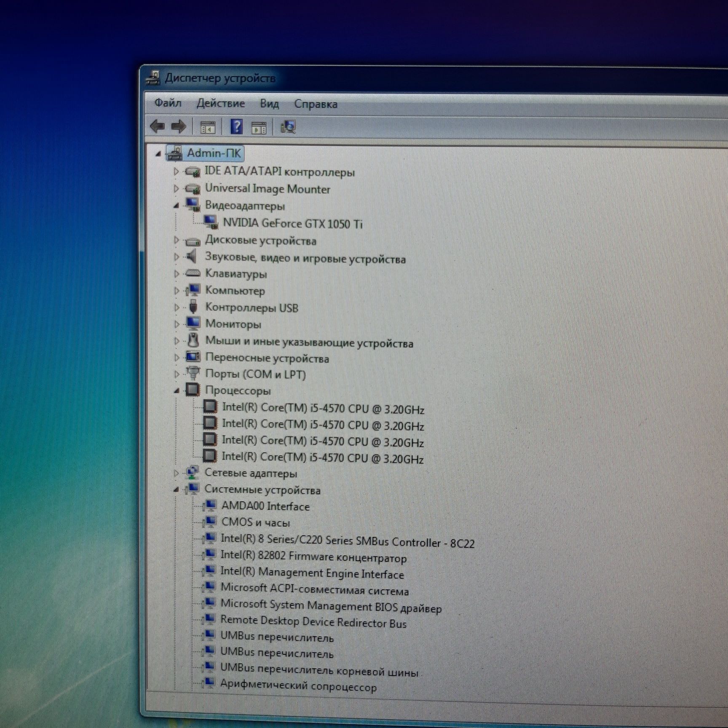Click the Переносные устройства icon
Screen dimensions: 728x728
[x=193, y=357]
